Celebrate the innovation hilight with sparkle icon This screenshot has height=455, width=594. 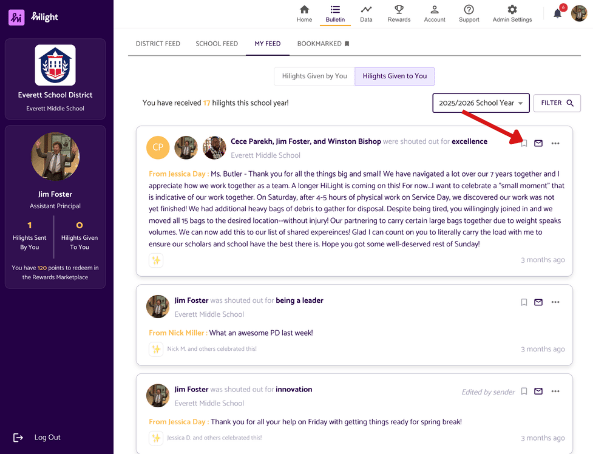[156, 438]
